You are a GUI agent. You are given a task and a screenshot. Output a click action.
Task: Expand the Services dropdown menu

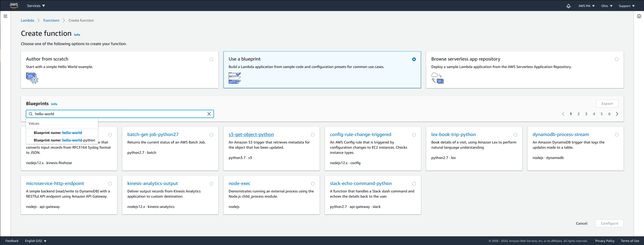point(36,6)
